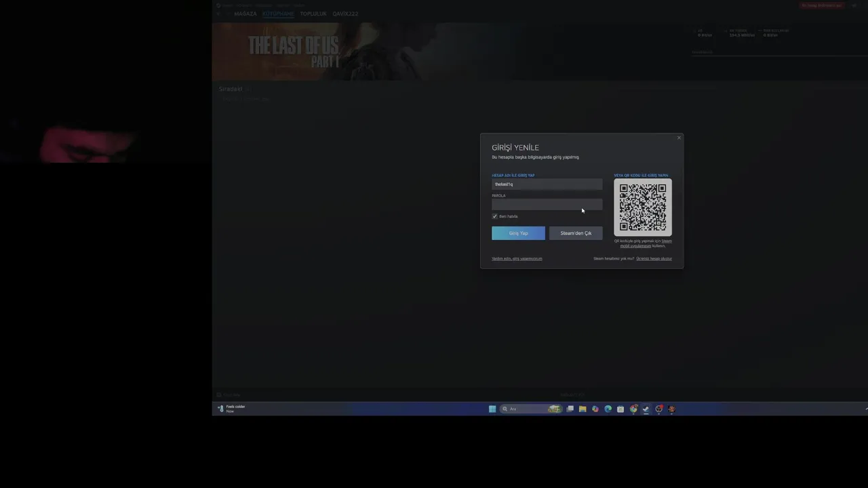Screen dimensions: 868x488
Task: Open the QAVİX222 profile tab
Action: click(x=345, y=14)
